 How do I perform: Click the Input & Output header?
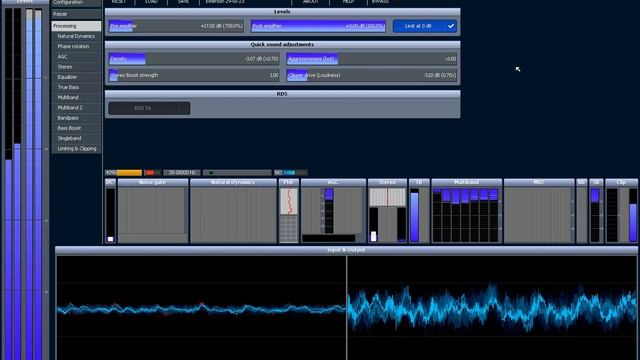[x=346, y=250]
